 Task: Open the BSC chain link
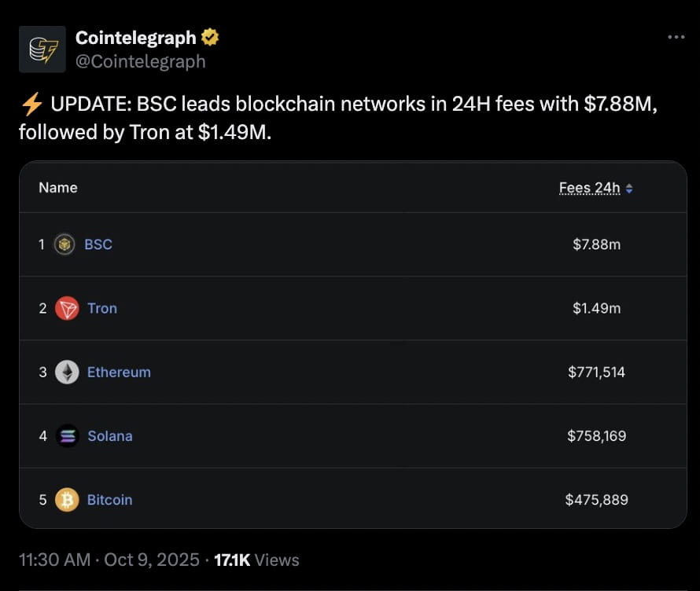pos(98,244)
